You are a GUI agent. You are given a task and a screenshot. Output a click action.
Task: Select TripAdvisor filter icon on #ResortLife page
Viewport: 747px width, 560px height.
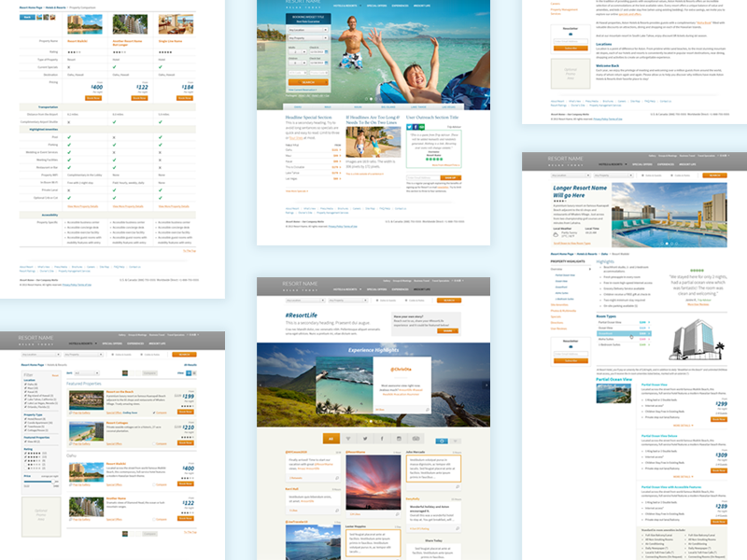pyautogui.click(x=416, y=439)
